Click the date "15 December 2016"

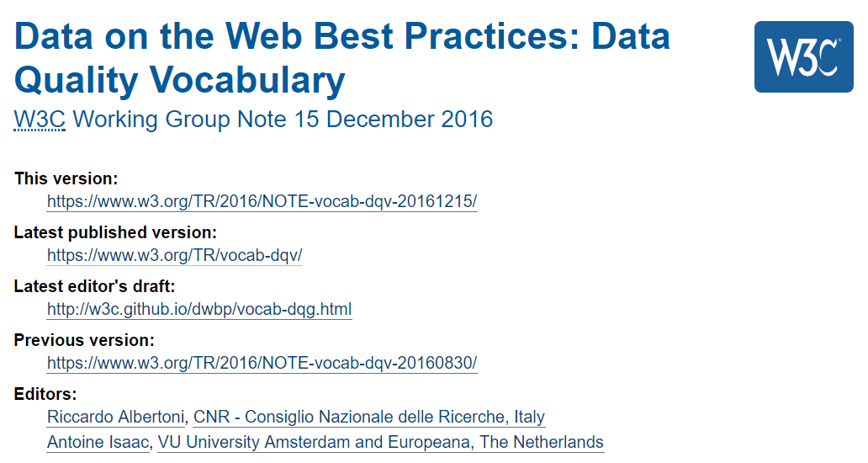click(393, 120)
